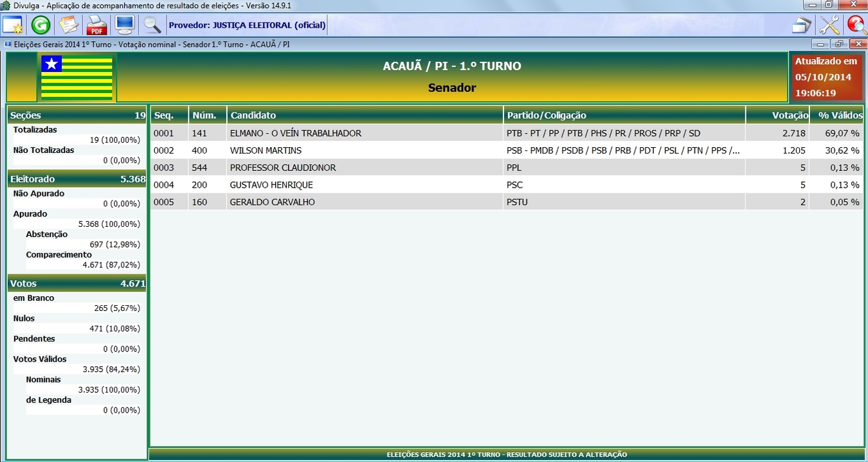Click the PSTU party cell
868x462 pixels.
tap(625, 202)
